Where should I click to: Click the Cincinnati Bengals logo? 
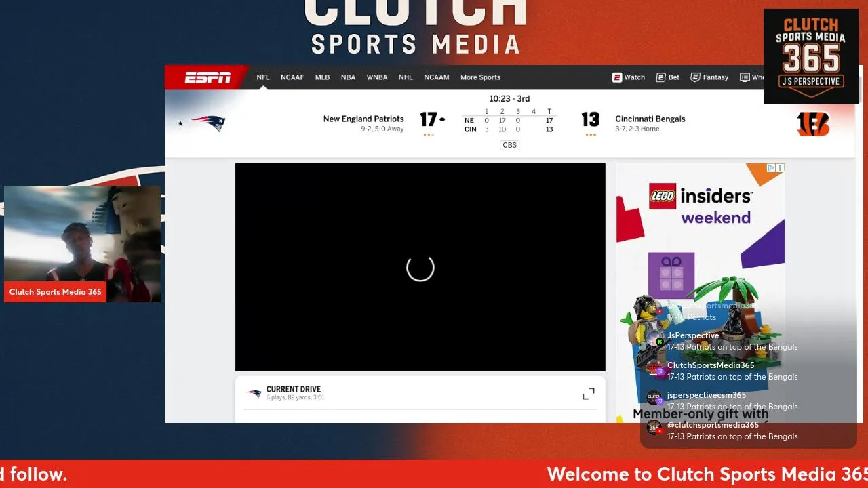point(813,124)
